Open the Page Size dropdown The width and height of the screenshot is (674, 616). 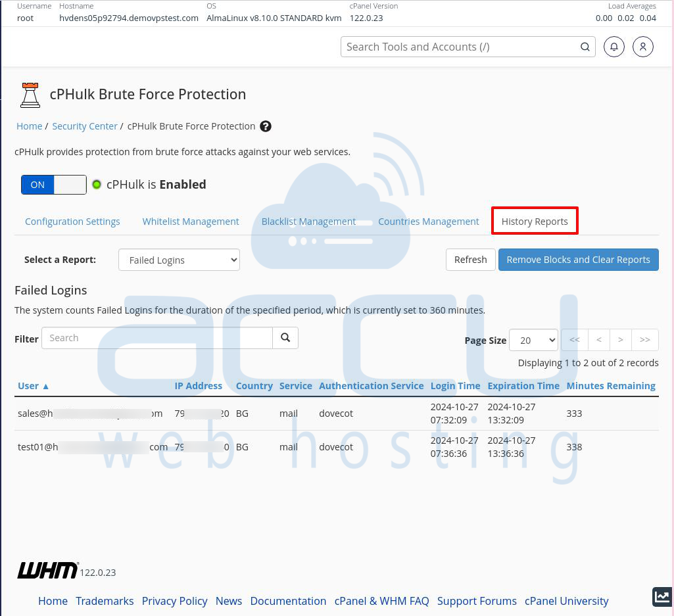point(533,340)
